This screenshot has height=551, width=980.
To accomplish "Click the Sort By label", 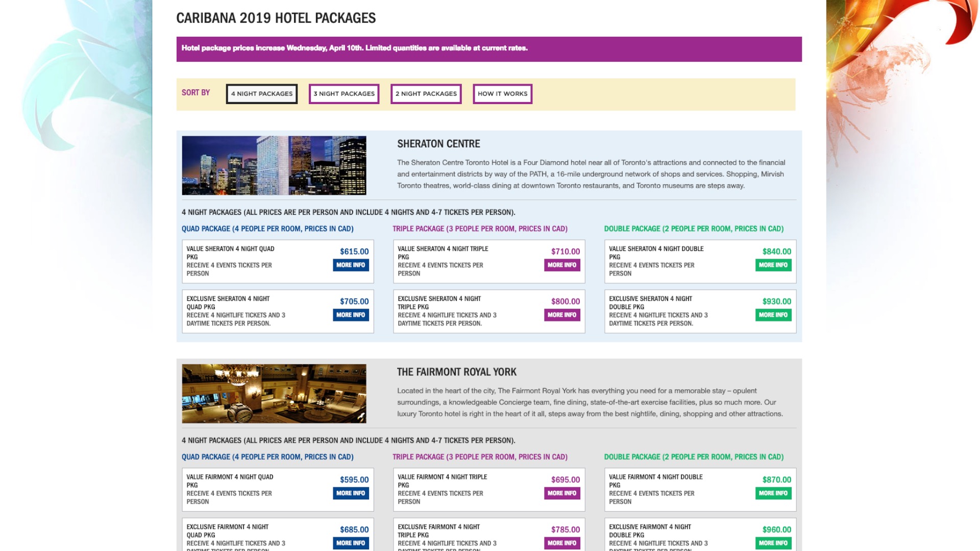I will 195,93.
